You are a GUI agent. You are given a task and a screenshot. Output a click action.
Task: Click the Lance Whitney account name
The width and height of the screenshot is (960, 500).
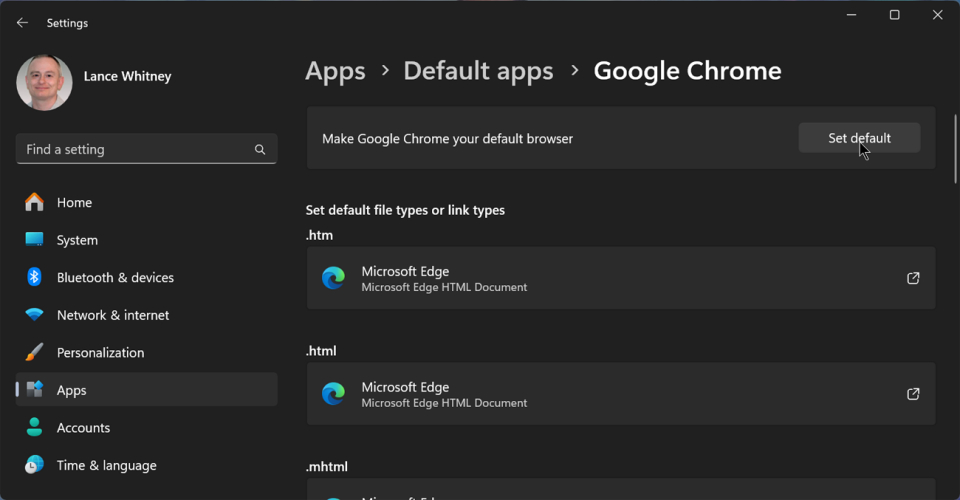pos(127,76)
